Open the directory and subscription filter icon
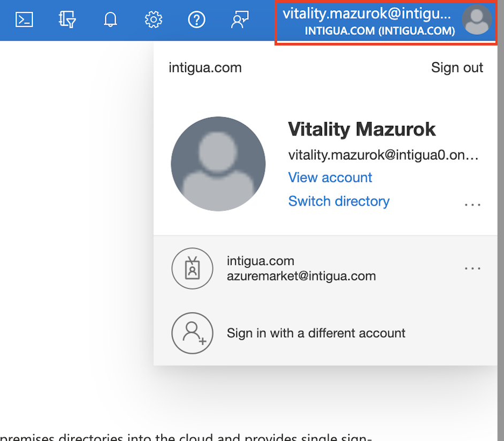Viewport: 504px width, 441px height. [67, 20]
